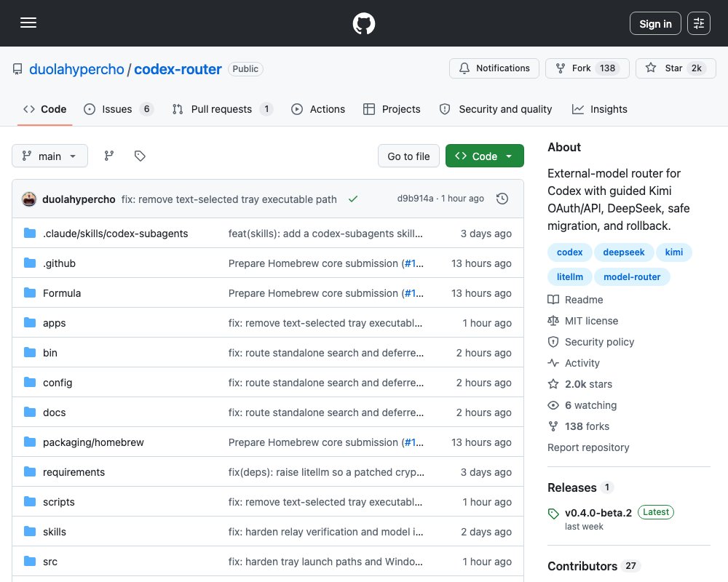This screenshot has height=582, width=728.
Task: Open Security and quality tab
Action: click(x=496, y=109)
